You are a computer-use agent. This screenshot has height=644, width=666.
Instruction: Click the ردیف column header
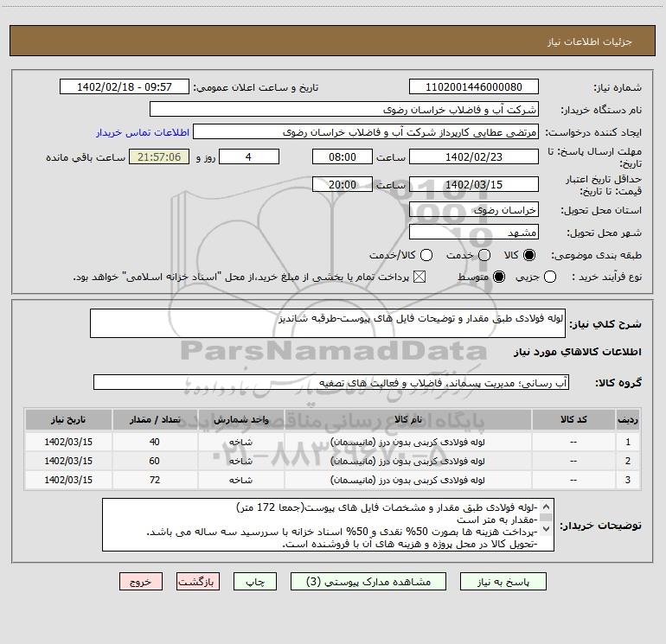coord(628,419)
